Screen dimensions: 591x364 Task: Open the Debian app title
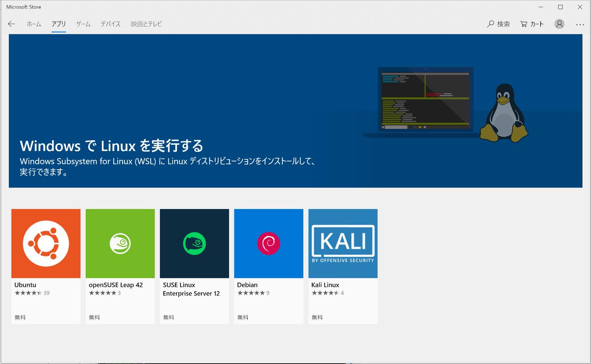point(247,285)
